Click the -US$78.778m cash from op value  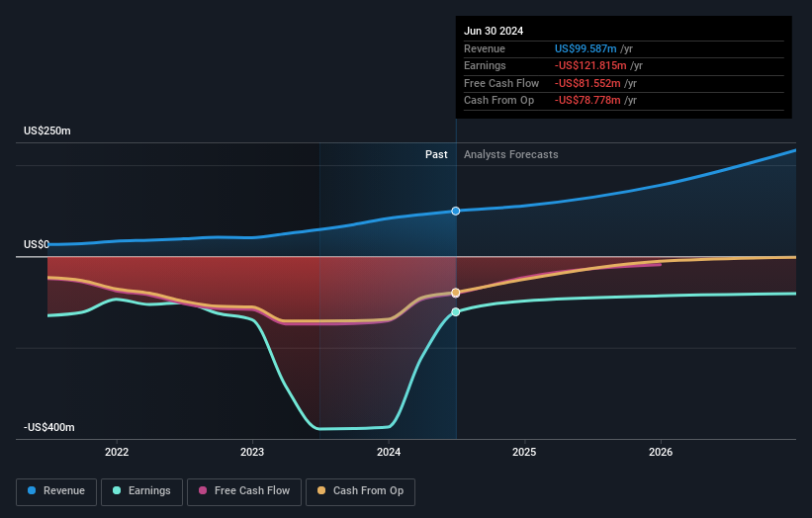587,101
